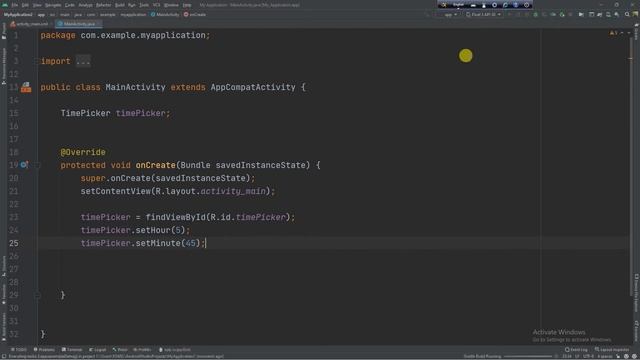The image size is (640, 360).
Task: Open the Run menu
Action: (x=132, y=5)
